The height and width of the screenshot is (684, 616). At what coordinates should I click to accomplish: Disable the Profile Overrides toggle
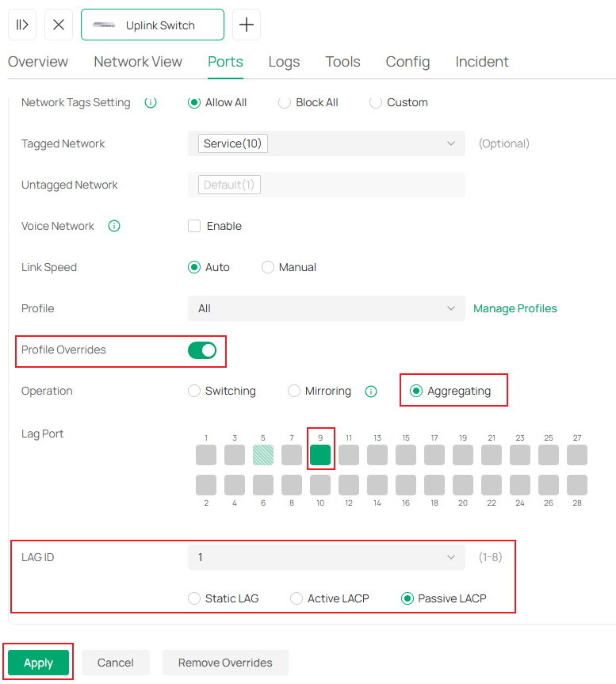[x=202, y=350]
